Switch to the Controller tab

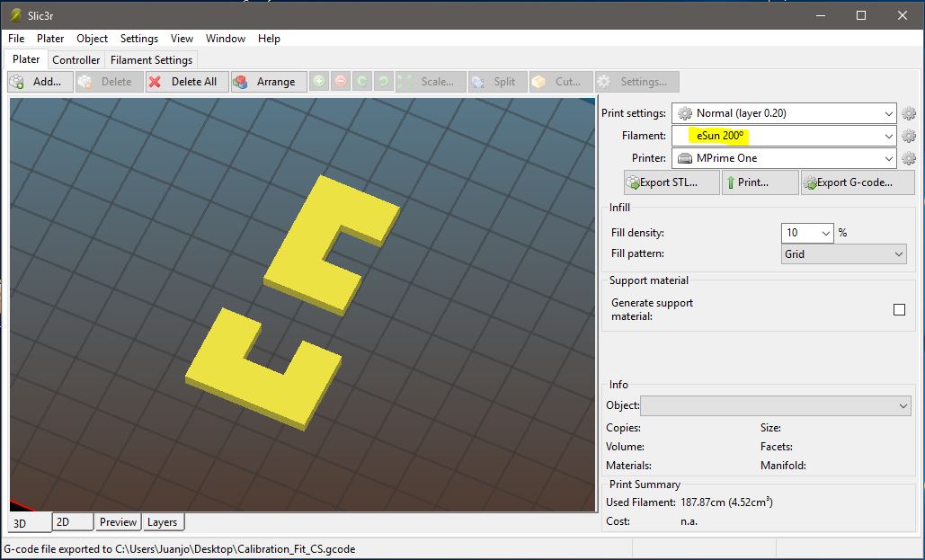(76, 60)
